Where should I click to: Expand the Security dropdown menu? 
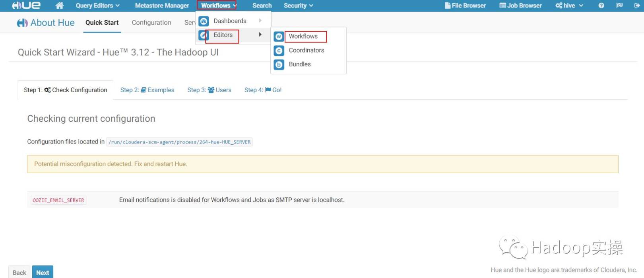[299, 6]
